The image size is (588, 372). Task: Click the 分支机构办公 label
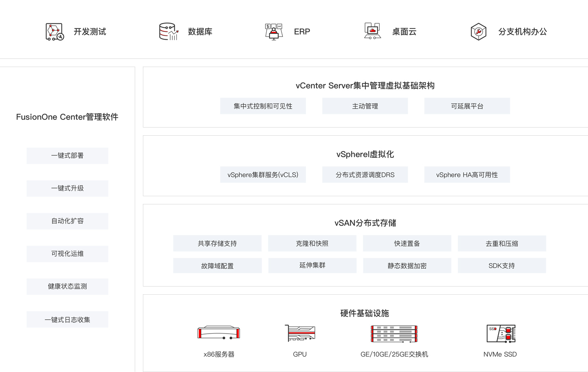pyautogui.click(x=523, y=31)
